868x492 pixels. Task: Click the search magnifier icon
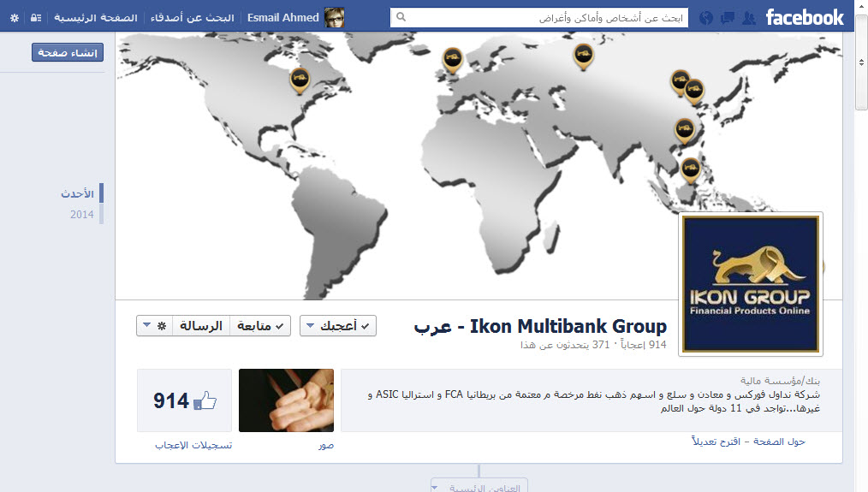pos(401,17)
